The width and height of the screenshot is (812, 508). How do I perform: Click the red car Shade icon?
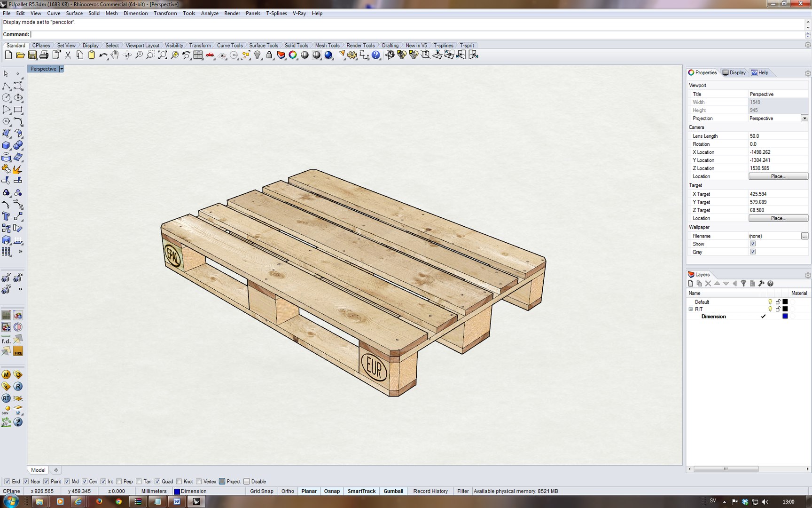click(x=210, y=55)
